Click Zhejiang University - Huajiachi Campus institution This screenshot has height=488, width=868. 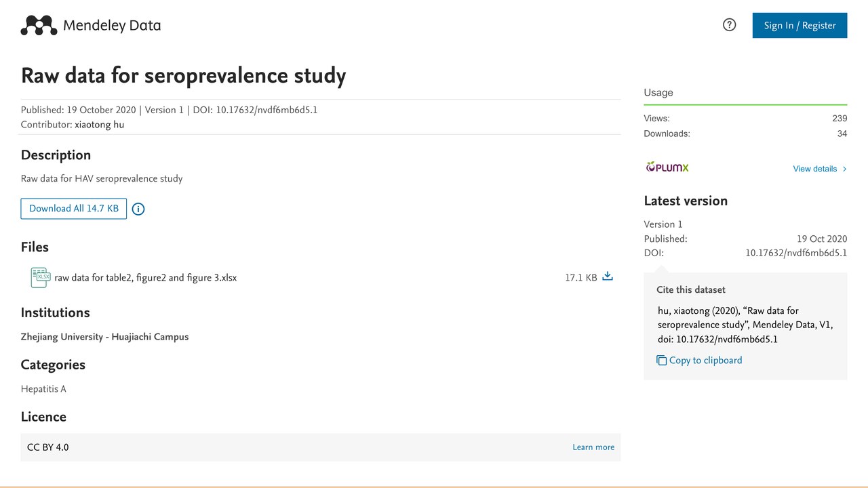pos(104,337)
